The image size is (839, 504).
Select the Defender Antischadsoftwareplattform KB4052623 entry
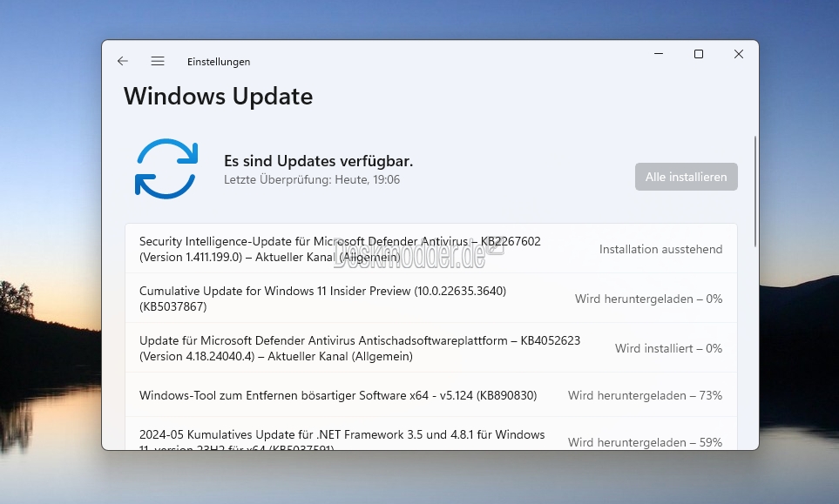click(431, 348)
